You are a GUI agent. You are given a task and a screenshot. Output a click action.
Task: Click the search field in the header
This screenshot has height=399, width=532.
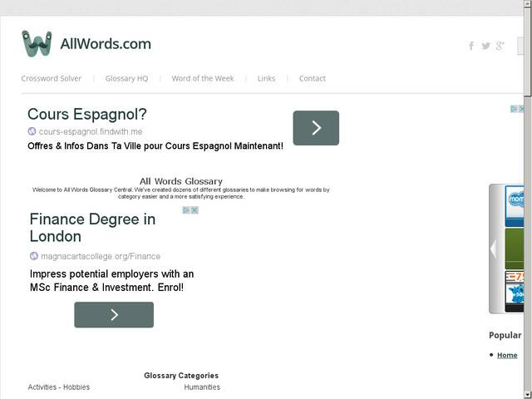(520, 46)
